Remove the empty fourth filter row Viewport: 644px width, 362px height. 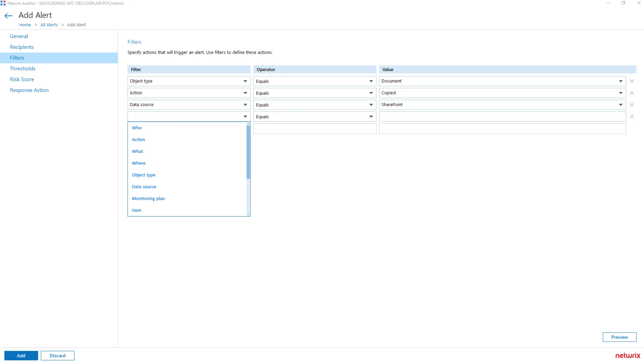(x=632, y=117)
